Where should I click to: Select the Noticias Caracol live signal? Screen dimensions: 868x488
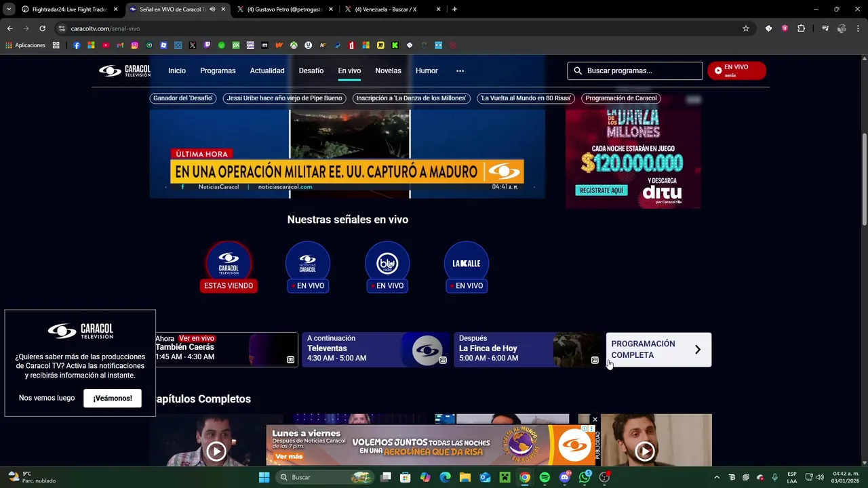pos(308,267)
